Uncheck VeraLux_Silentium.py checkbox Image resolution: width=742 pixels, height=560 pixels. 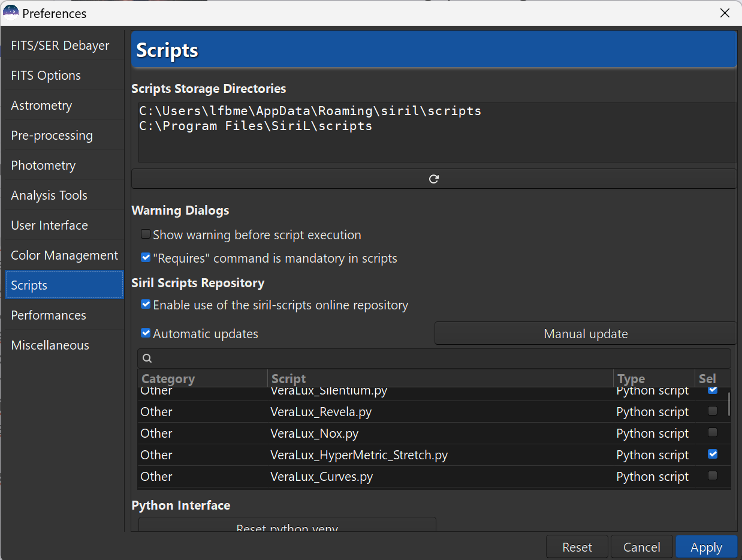(713, 390)
